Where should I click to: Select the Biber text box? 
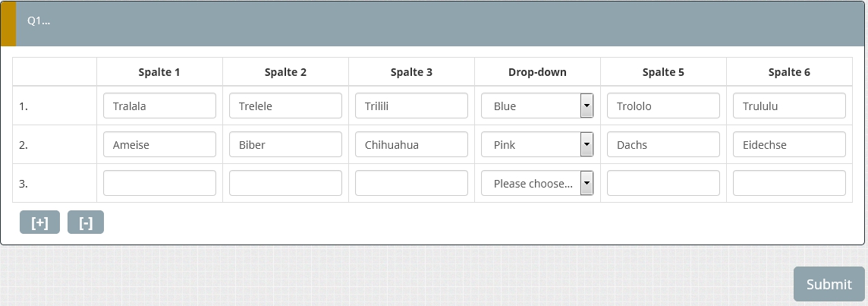click(x=285, y=144)
